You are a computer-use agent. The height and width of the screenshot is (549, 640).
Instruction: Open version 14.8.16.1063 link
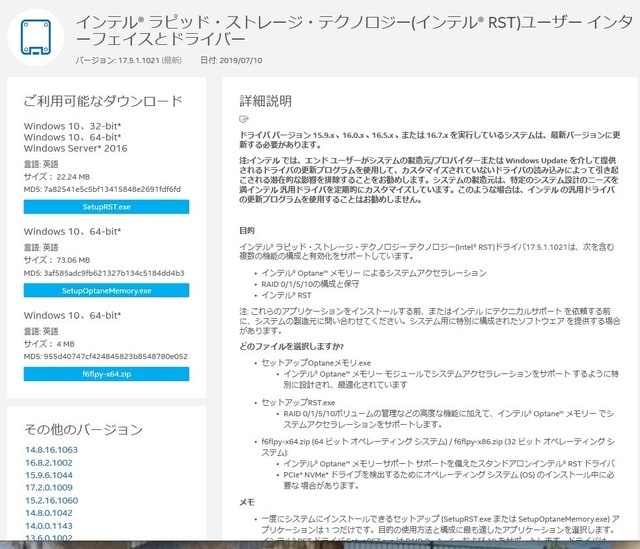pos(51,450)
